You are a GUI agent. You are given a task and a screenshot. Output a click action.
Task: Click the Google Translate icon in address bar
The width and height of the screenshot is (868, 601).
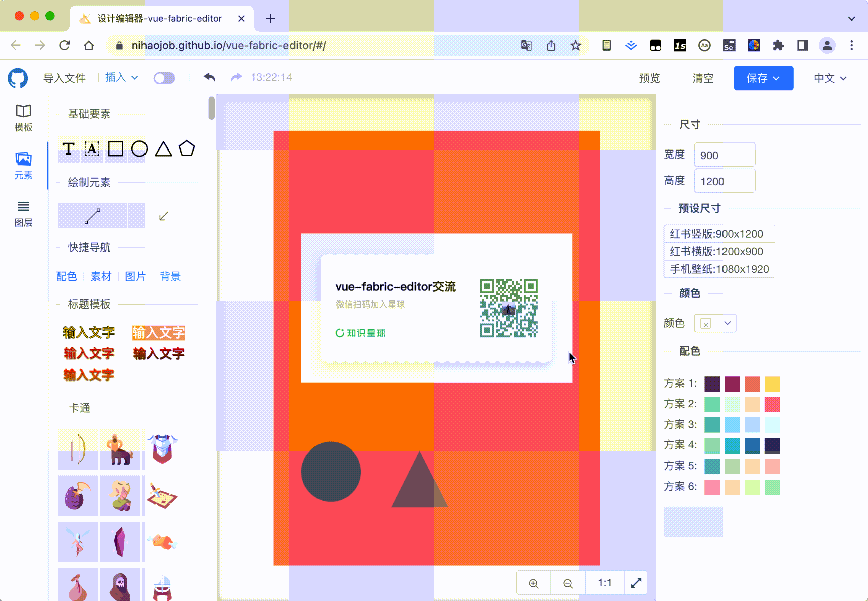(x=526, y=45)
